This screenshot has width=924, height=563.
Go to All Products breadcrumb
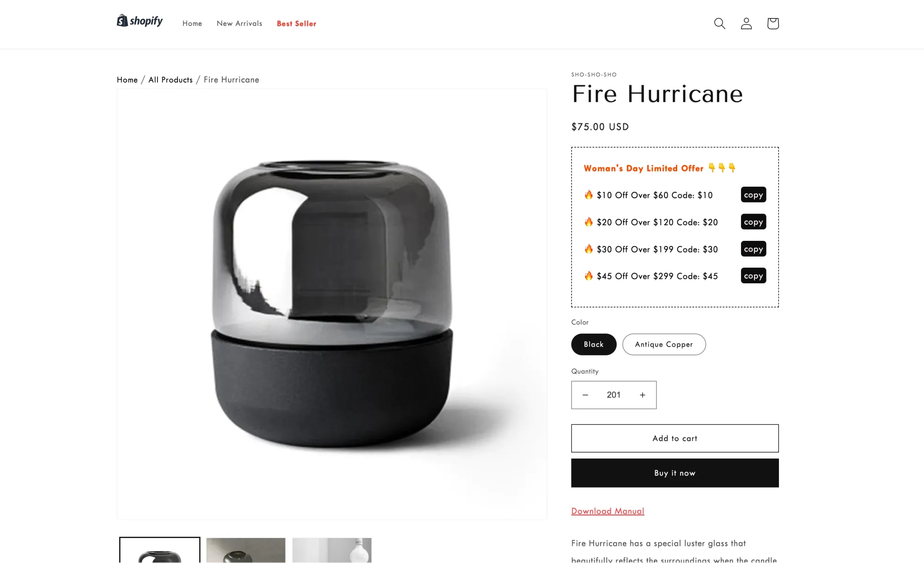(170, 80)
